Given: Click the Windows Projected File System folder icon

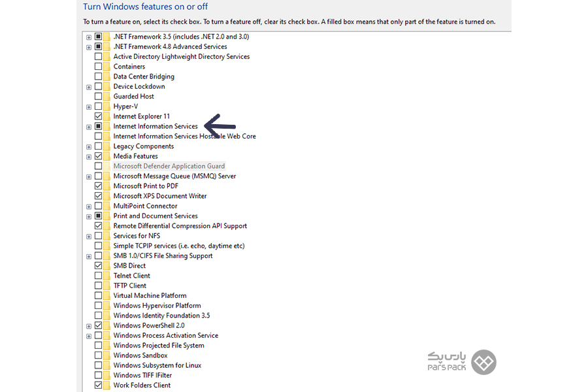Looking at the screenshot, I should [106, 346].
